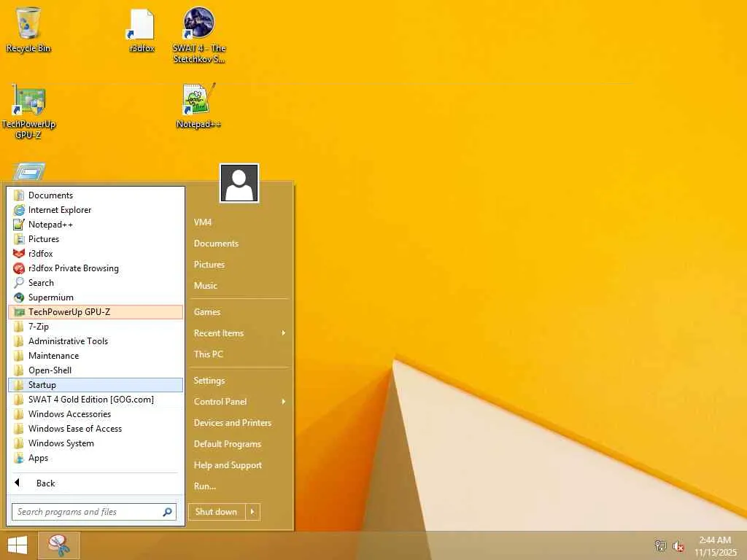Open the Notepad++ desktop shortcut
The image size is (747, 560).
click(x=198, y=106)
